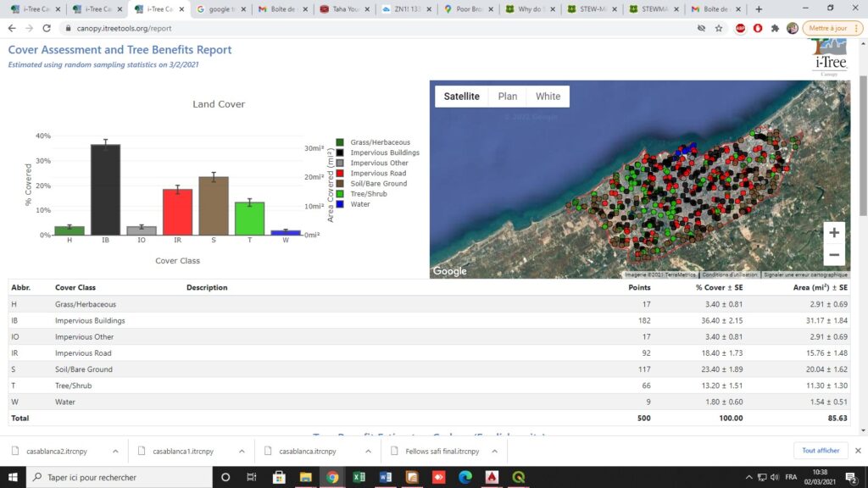868x488 pixels.
Task: Switch to Word in the taskbar
Action: pyautogui.click(x=386, y=477)
